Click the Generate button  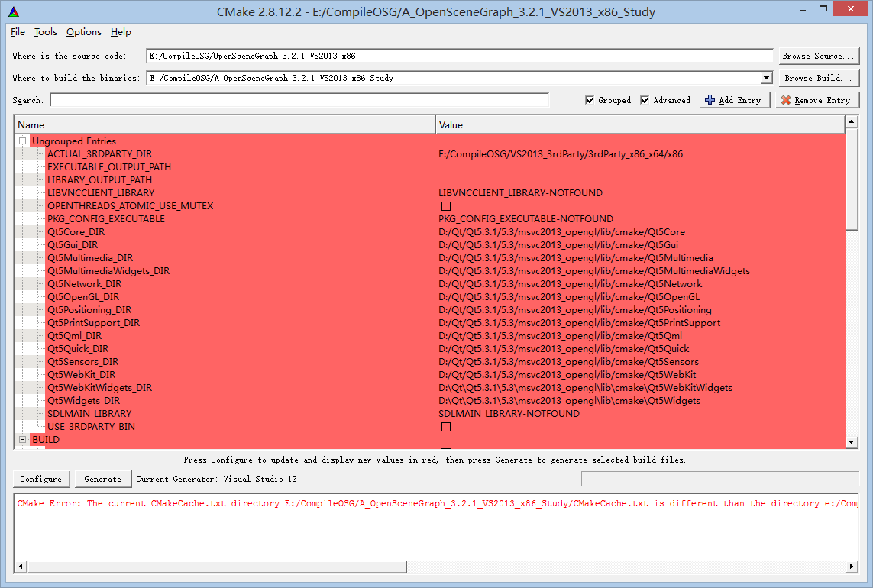coord(103,479)
